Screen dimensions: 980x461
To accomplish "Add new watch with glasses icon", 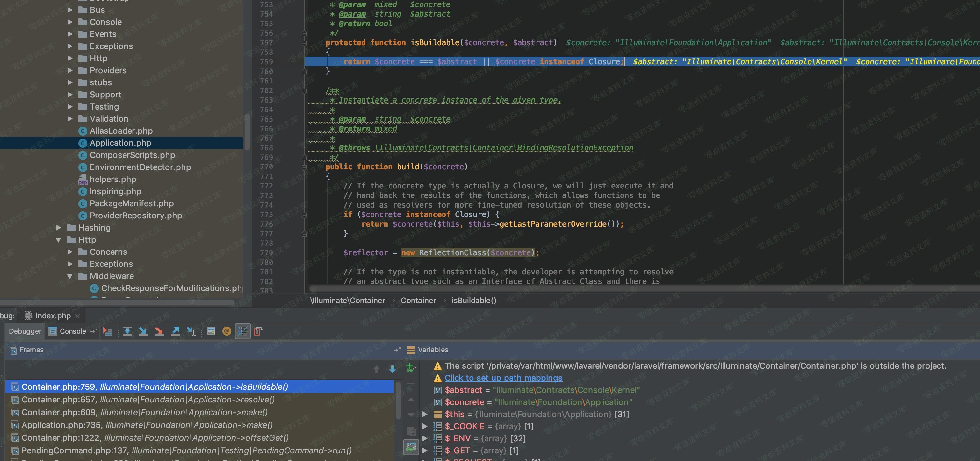I will 410,367.
